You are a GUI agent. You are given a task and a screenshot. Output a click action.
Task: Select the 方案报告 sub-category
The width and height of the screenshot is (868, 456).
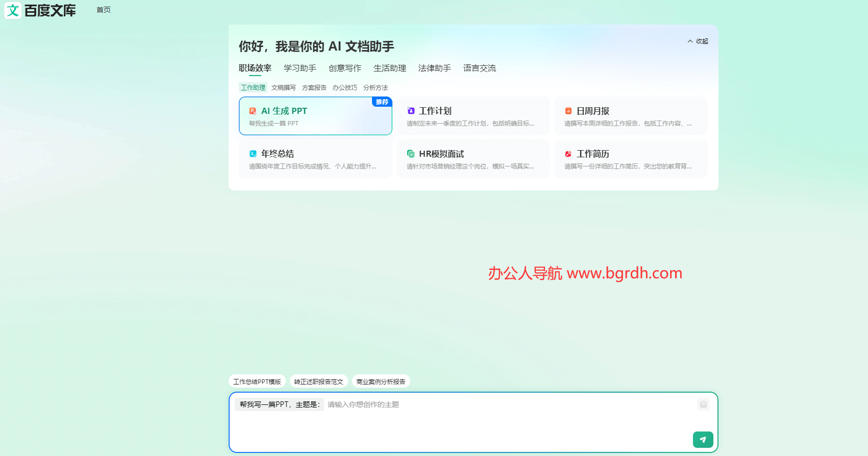(x=314, y=88)
